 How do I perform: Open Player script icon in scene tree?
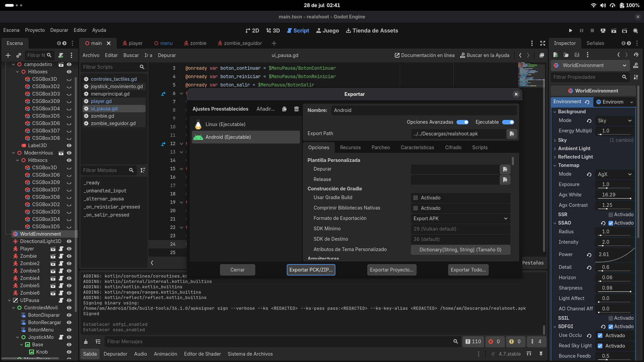tap(61, 249)
